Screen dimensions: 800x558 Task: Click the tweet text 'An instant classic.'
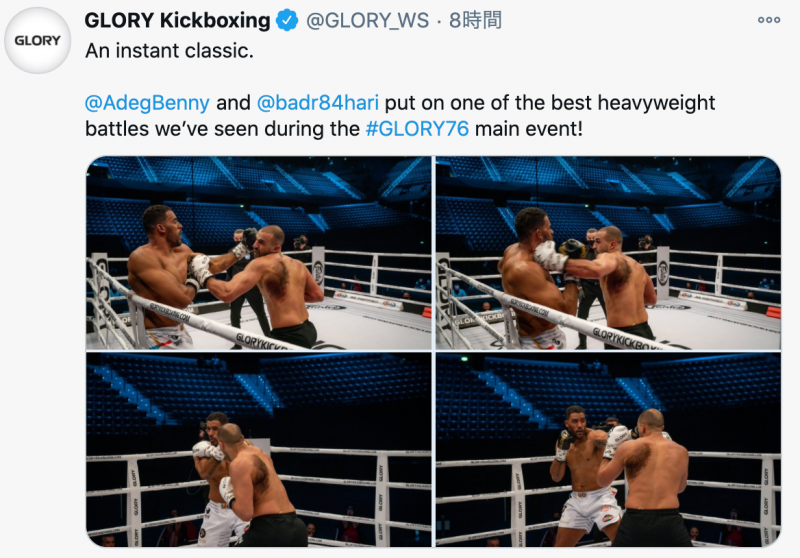169,51
